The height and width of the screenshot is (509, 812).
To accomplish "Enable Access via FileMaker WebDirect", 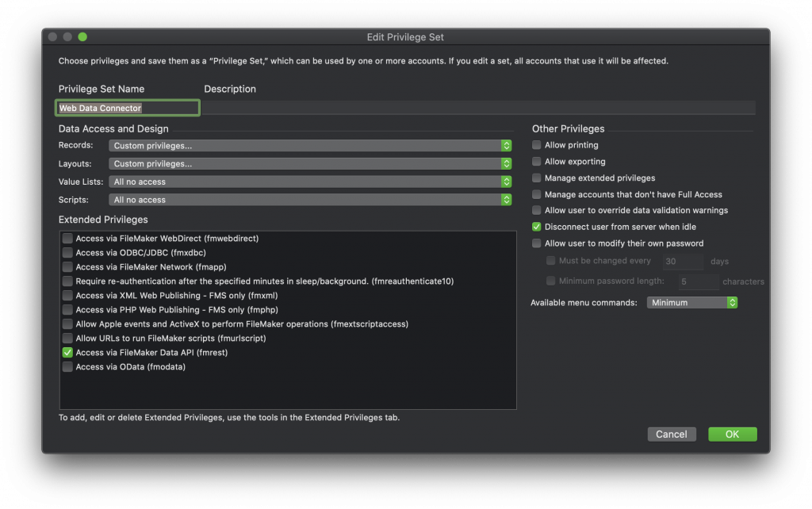I will pyautogui.click(x=67, y=237).
